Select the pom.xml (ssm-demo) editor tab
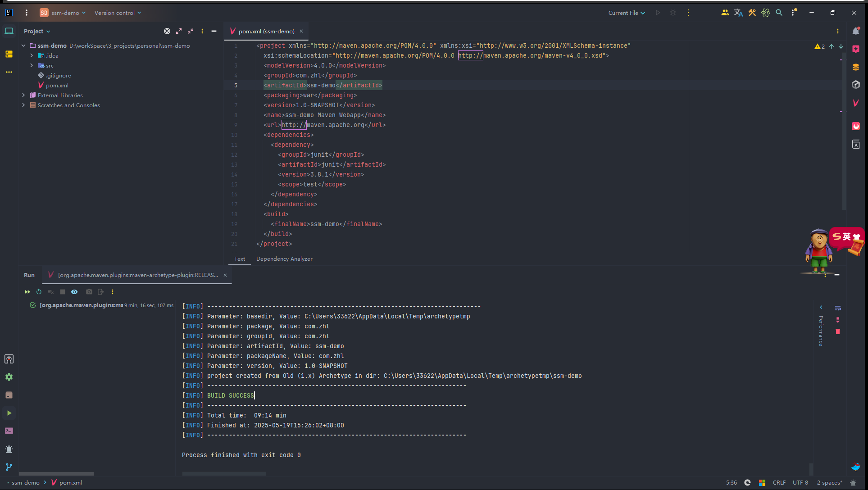 (266, 31)
